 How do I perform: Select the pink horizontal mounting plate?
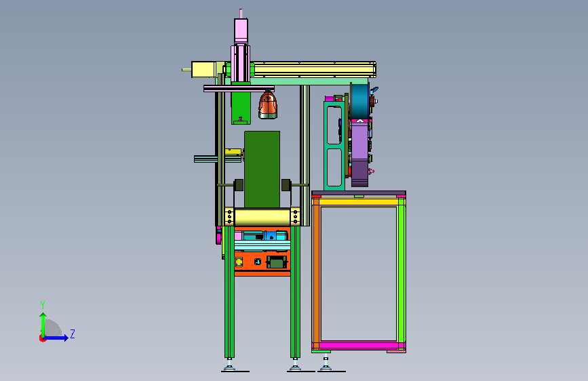pos(239,89)
